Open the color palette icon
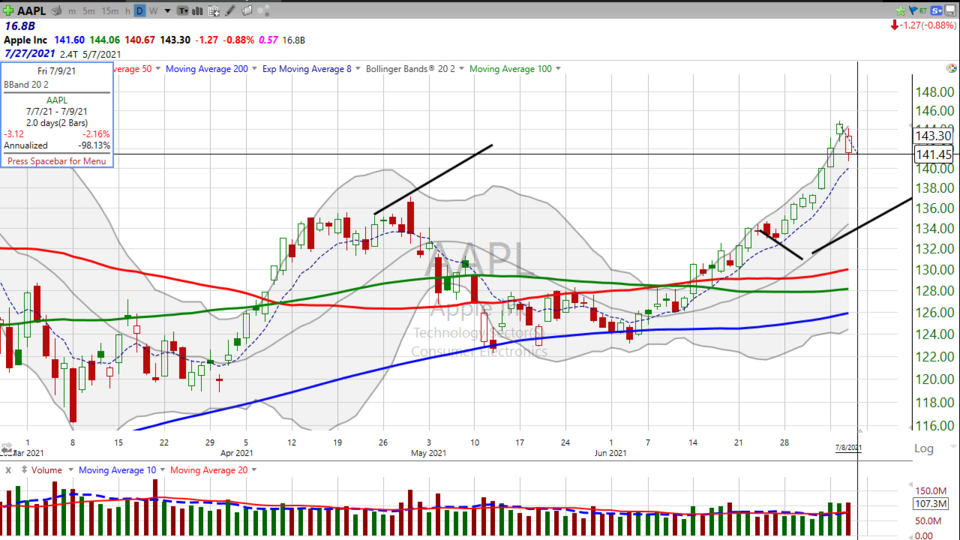The height and width of the screenshot is (540, 960). 264,10
